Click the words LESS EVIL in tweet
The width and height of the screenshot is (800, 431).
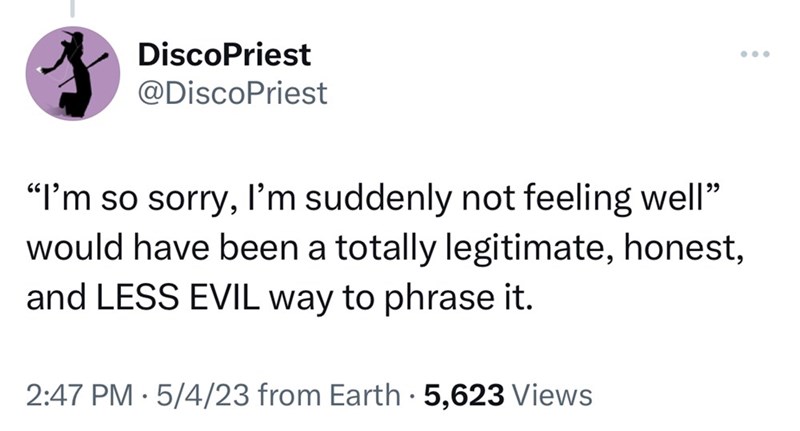[x=178, y=298]
